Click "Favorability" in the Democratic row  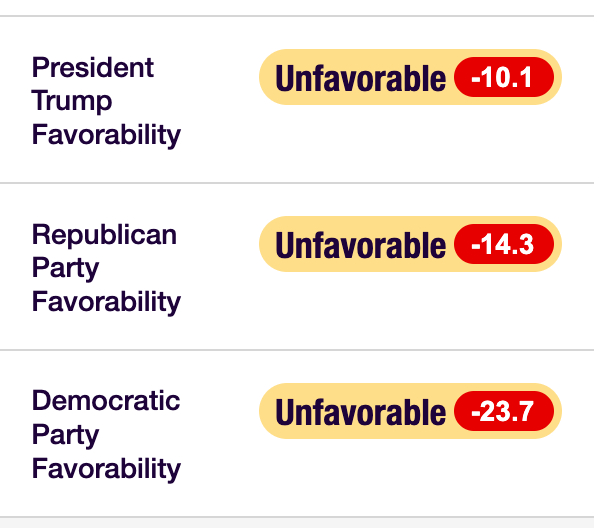click(106, 469)
